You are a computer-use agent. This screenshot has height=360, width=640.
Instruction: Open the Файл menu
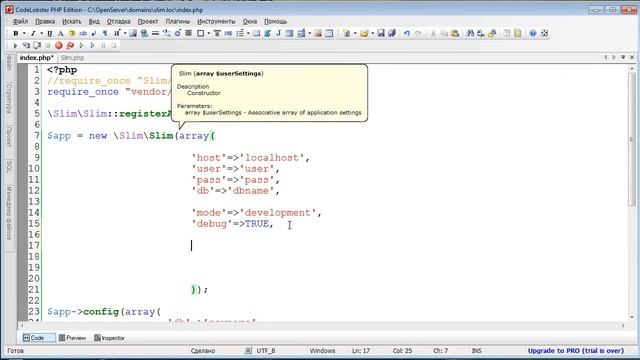pos(20,21)
